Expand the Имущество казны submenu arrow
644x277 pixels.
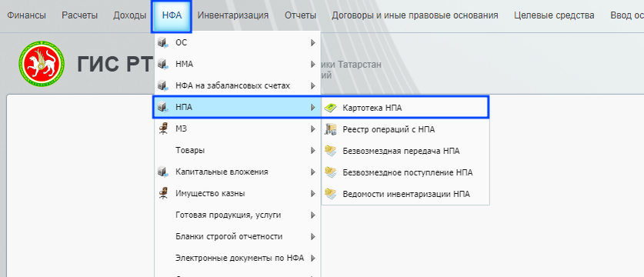click(x=313, y=193)
